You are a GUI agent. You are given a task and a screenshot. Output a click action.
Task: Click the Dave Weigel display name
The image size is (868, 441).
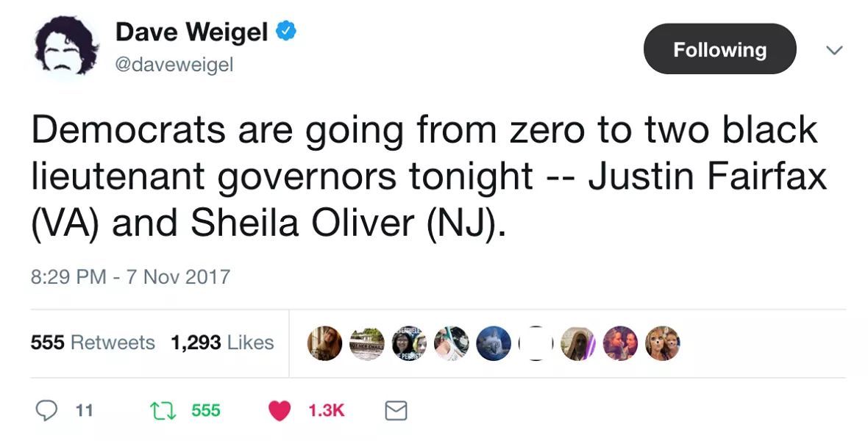coord(191,32)
